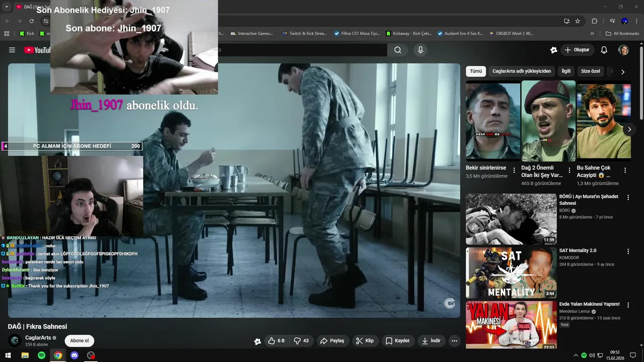Open options for Dağ 2 Önemli Olan short

click(570, 170)
